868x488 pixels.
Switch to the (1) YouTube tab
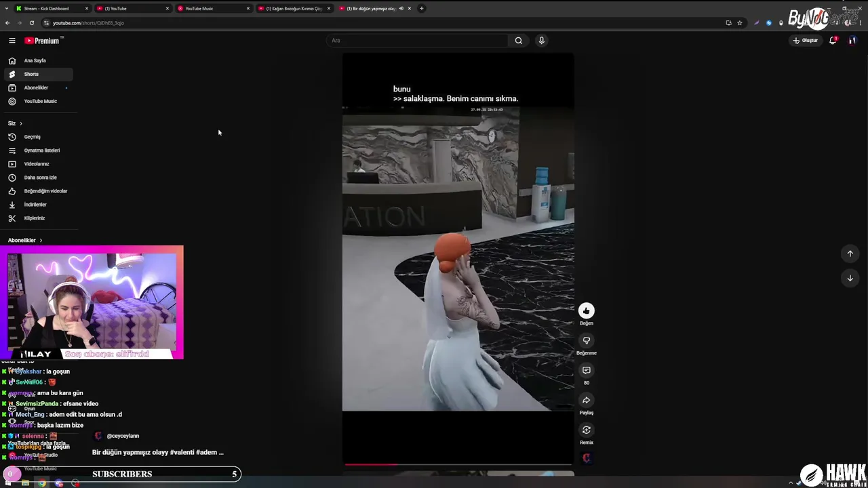pos(132,9)
